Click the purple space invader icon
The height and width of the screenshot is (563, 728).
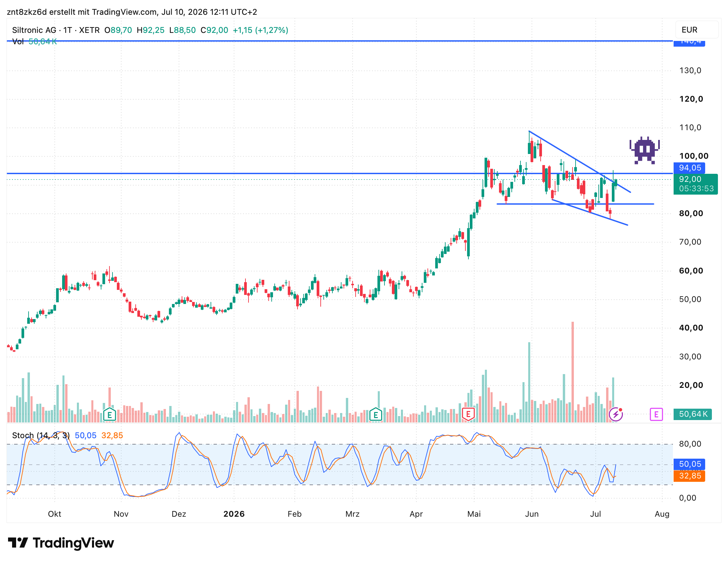(644, 150)
